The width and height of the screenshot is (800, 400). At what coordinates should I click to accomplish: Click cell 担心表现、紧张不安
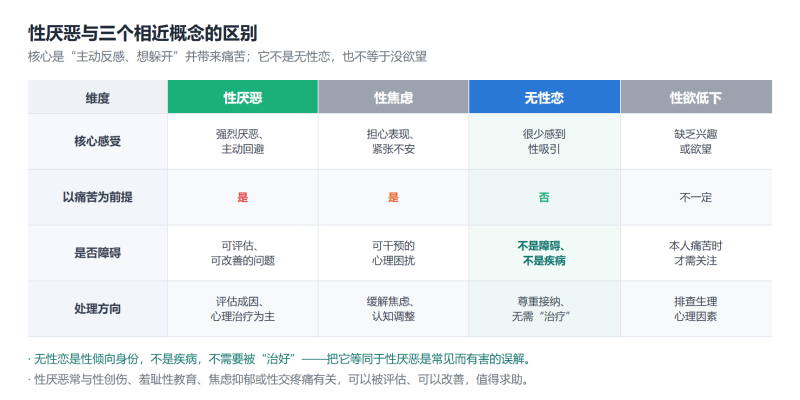393,142
